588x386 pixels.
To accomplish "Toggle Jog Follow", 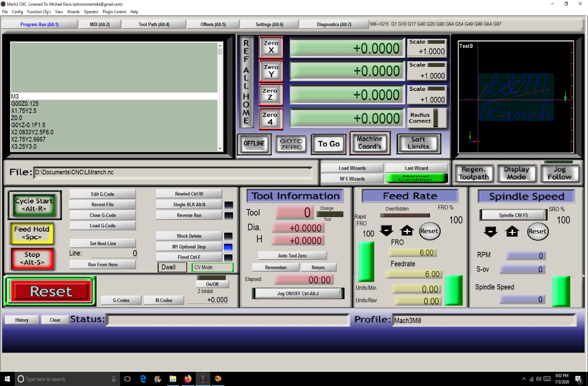I will pos(559,173).
